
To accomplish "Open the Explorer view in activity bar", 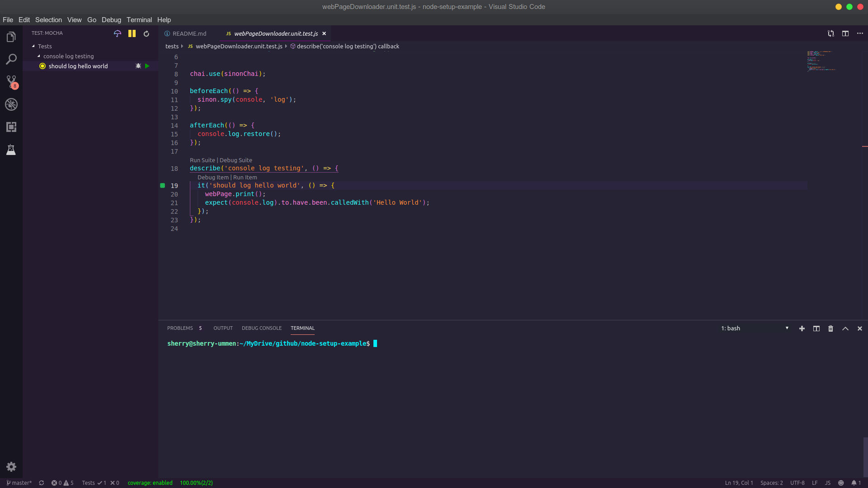I will click(x=11, y=37).
